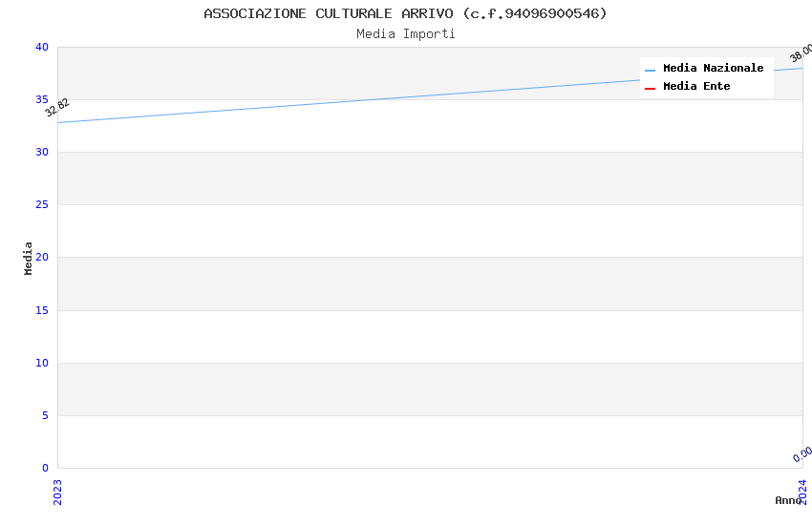Click the vertical Media y-axis title
The width and height of the screenshot is (812, 525).
[29, 258]
